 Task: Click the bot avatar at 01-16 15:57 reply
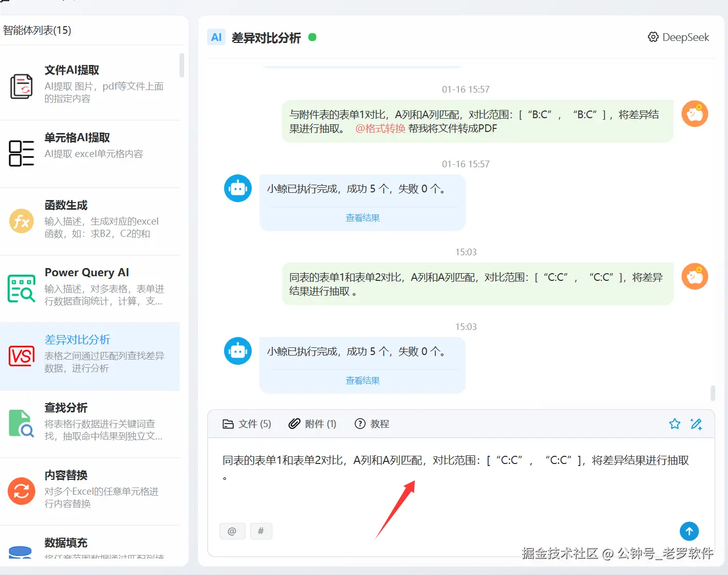click(238, 188)
